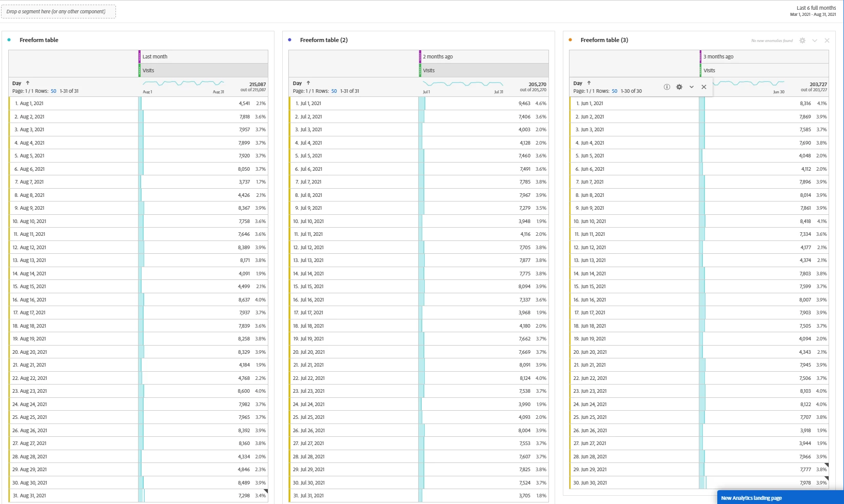
Task: Click the purple handle beside Last month
Action: (x=140, y=57)
